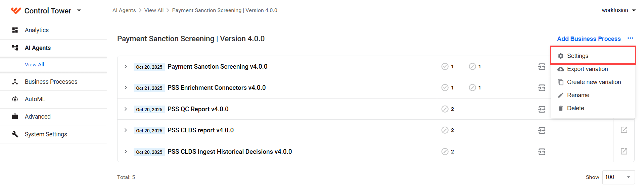
Task: Open the workfusion user dropdown
Action: tap(618, 10)
